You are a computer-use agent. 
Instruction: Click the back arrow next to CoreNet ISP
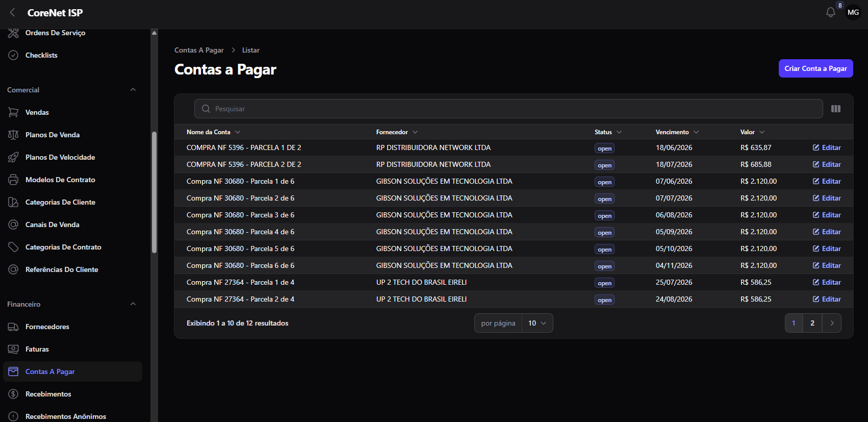coord(13,13)
